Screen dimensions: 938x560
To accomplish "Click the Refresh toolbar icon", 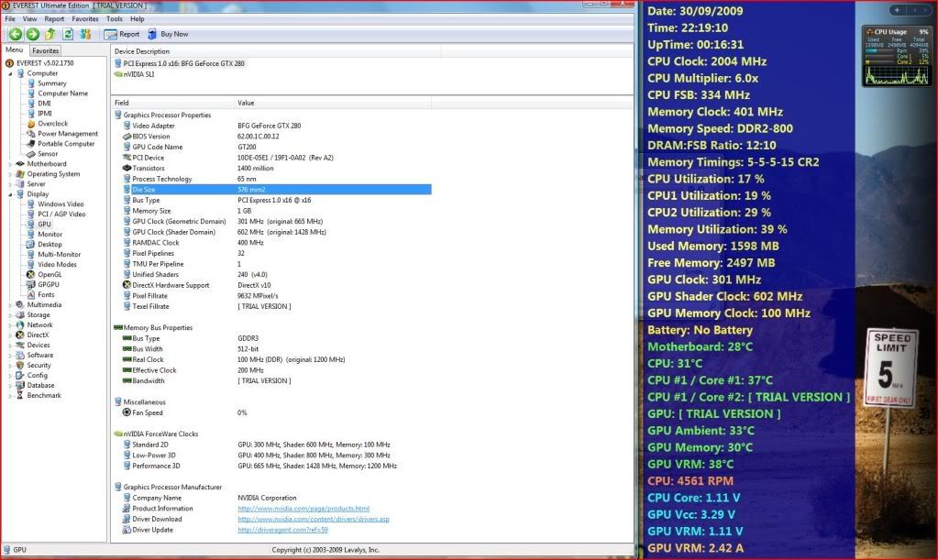I will click(x=68, y=34).
